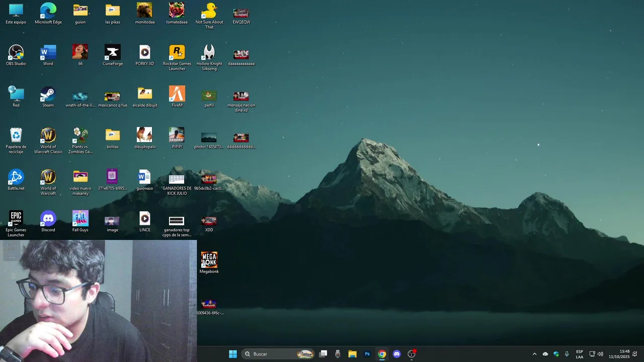Select the dddddddddd... file
The height and width of the screenshot is (362, 644).
(241, 140)
